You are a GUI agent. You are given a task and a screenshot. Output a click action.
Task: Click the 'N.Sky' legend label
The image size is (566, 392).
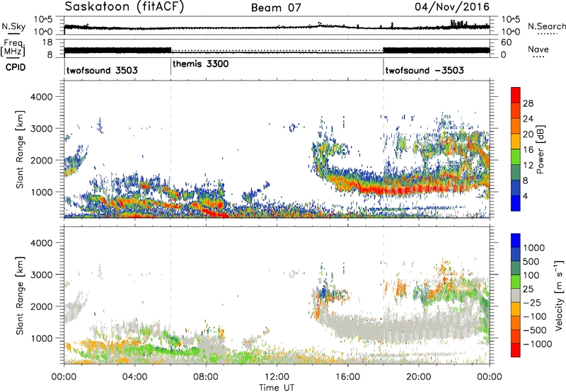[13, 26]
